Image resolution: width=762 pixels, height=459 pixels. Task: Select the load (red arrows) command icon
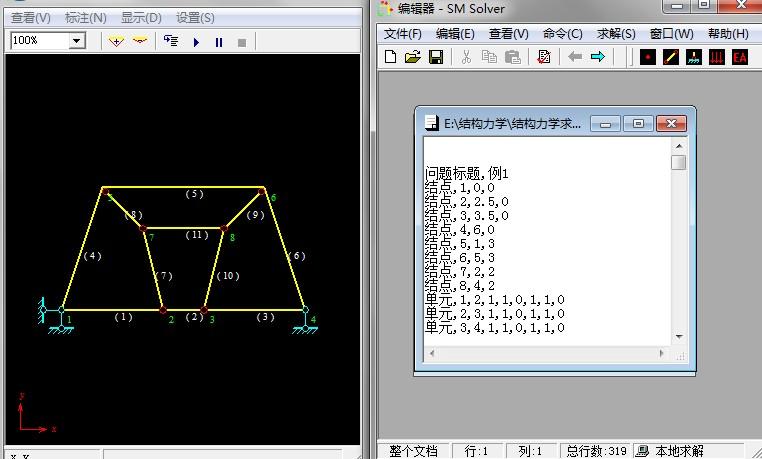pyautogui.click(x=717, y=57)
